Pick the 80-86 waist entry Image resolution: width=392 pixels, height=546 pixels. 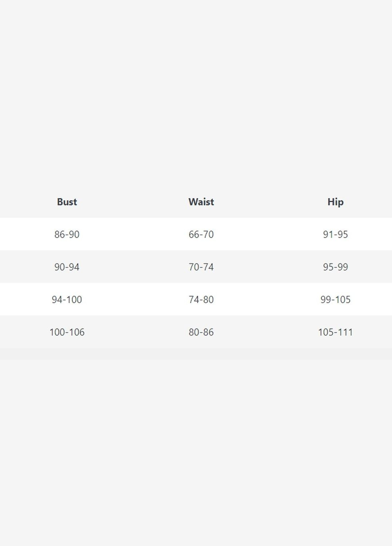pos(201,332)
